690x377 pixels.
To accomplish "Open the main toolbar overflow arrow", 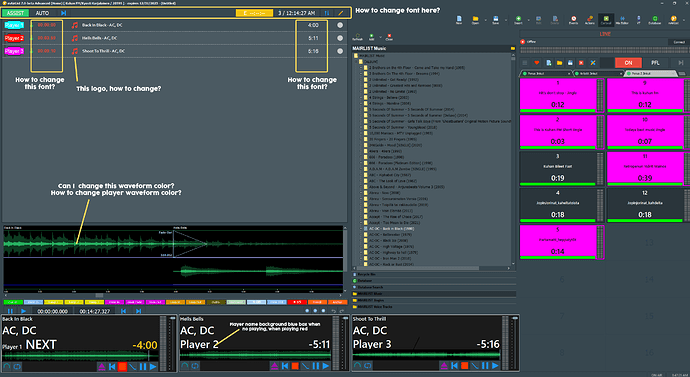I will point(684,20).
